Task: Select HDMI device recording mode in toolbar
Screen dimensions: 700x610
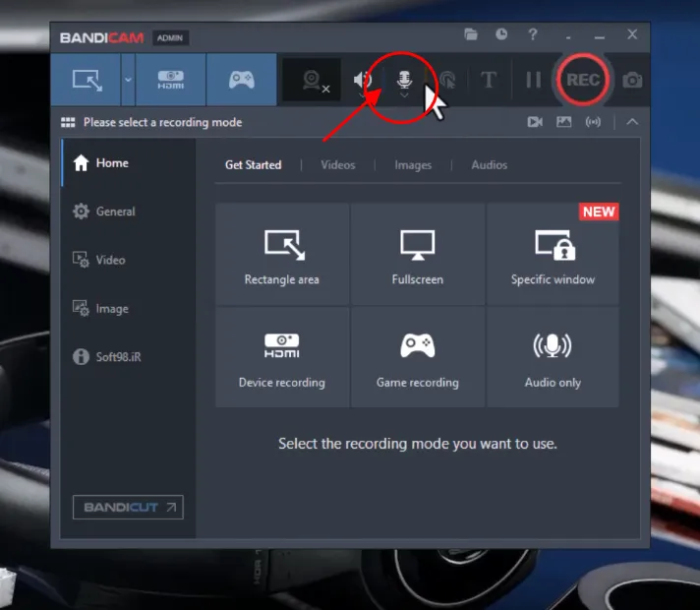Action: [170, 80]
